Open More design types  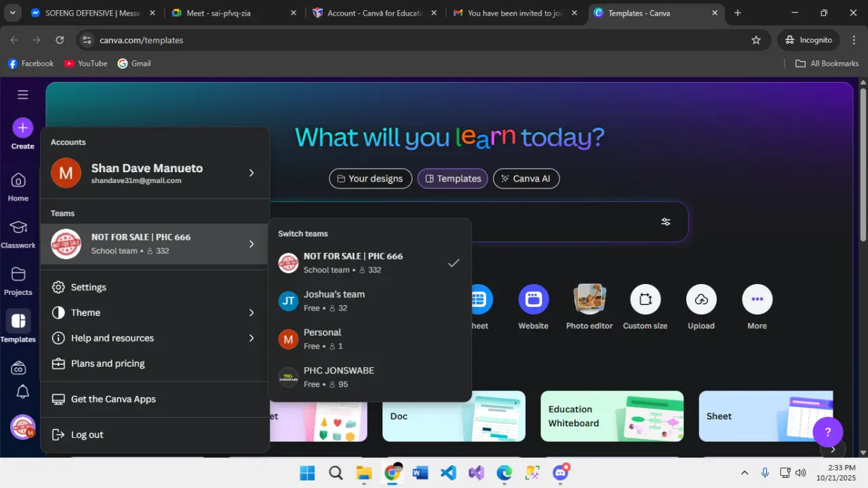(757, 307)
